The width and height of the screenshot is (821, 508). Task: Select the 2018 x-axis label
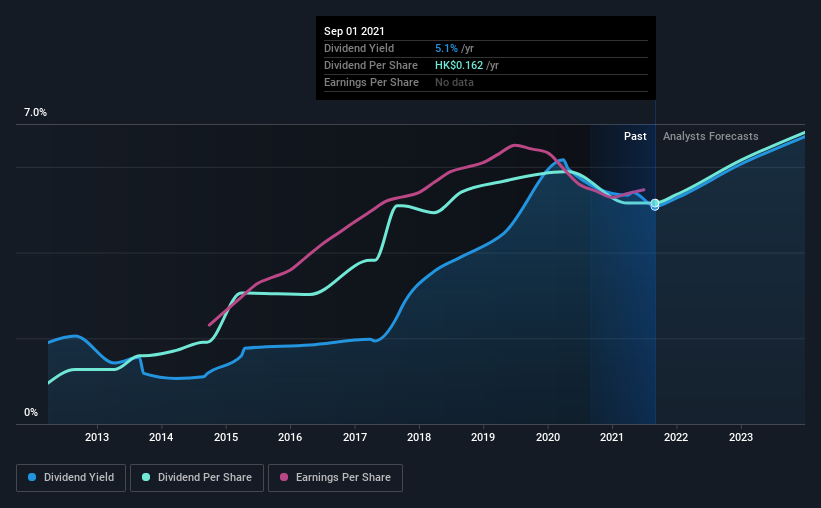coord(419,437)
